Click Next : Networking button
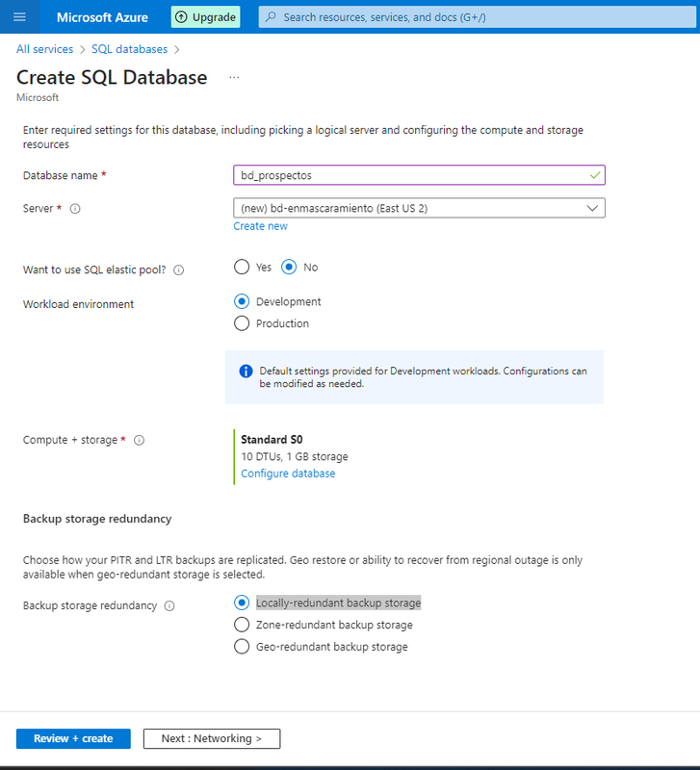The image size is (700, 770). (212, 738)
